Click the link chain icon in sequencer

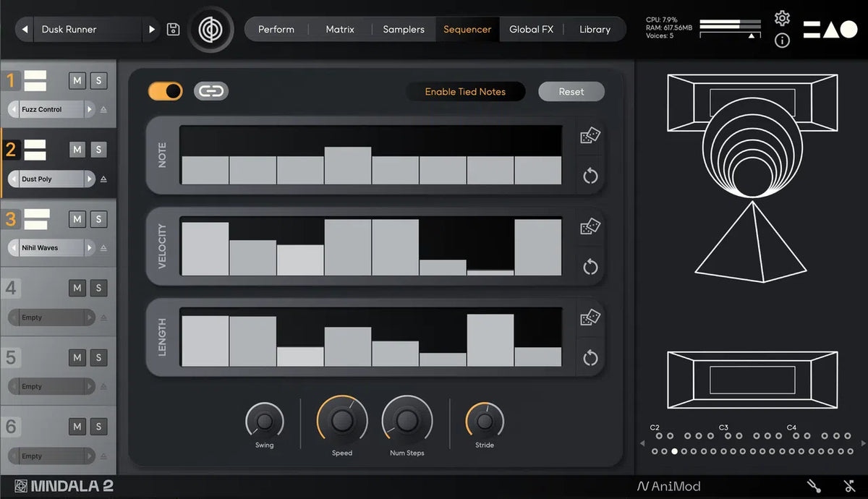(210, 91)
